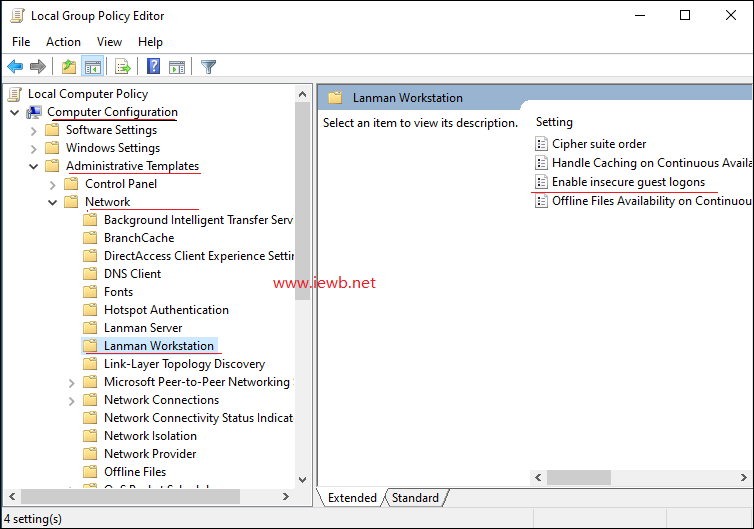Toggle Show/Hide Console Tree toolbar icon
The image size is (754, 529).
coord(92,66)
